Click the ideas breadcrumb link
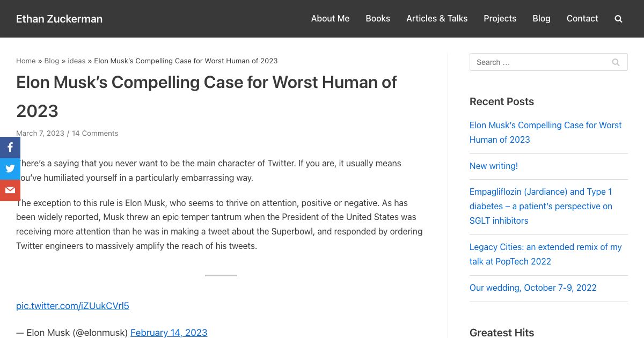The image size is (644, 338). point(76,61)
